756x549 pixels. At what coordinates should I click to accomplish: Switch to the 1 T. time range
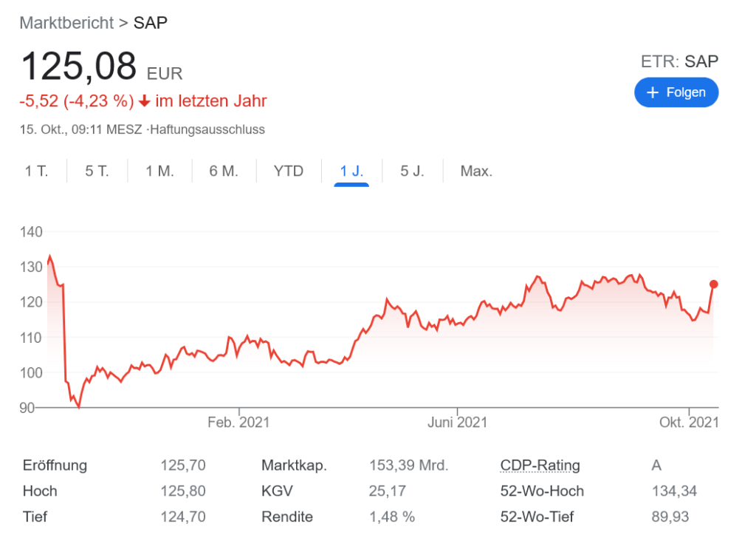click(36, 171)
